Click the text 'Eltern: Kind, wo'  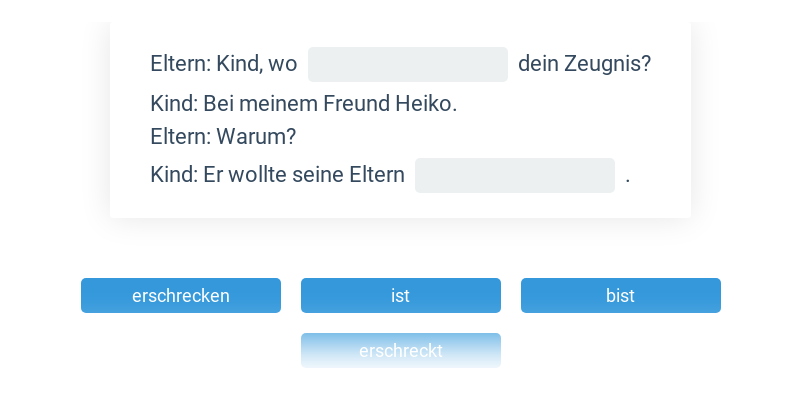coord(223,64)
